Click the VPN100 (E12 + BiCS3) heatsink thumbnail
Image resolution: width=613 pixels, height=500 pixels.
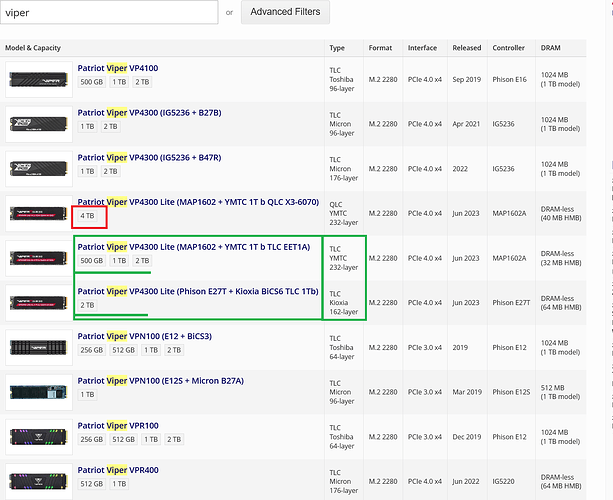39,348
